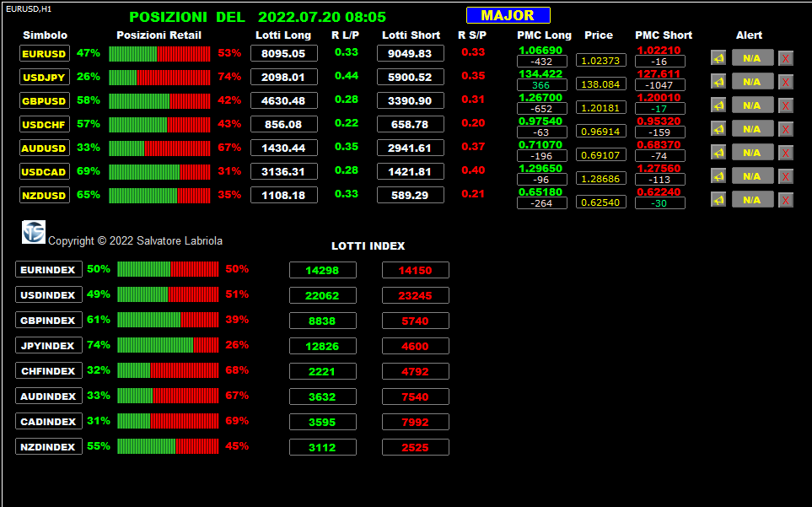Screen dimensions: 812x507
Task: Open the JPYINDEX label button
Action: (49, 345)
